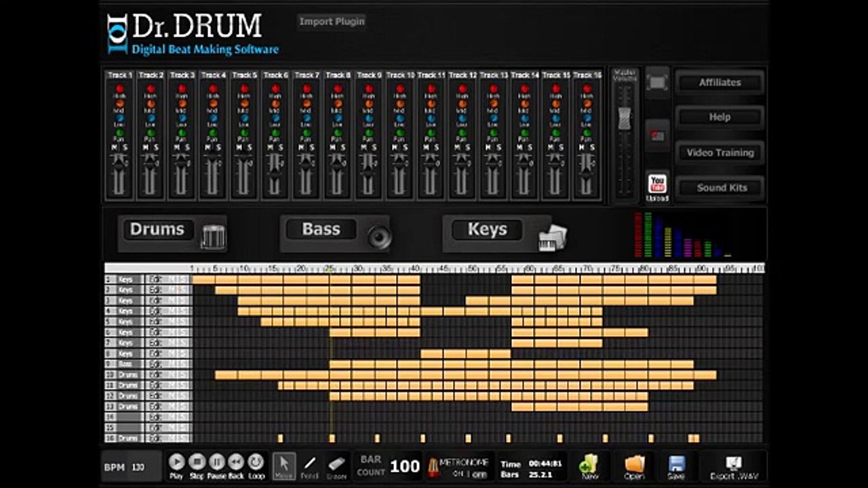
Task: Mute Track 5 in the mixer
Action: click(239, 148)
